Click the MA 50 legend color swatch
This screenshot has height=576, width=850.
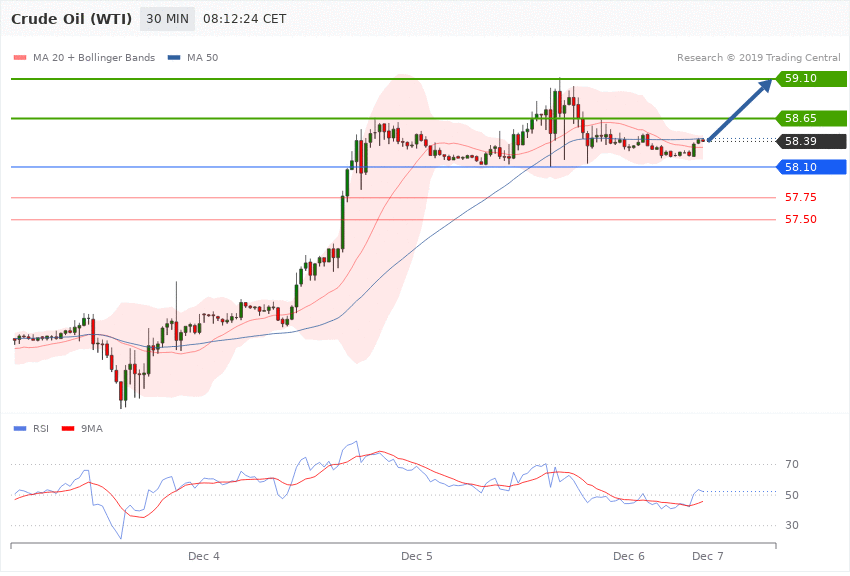(174, 57)
